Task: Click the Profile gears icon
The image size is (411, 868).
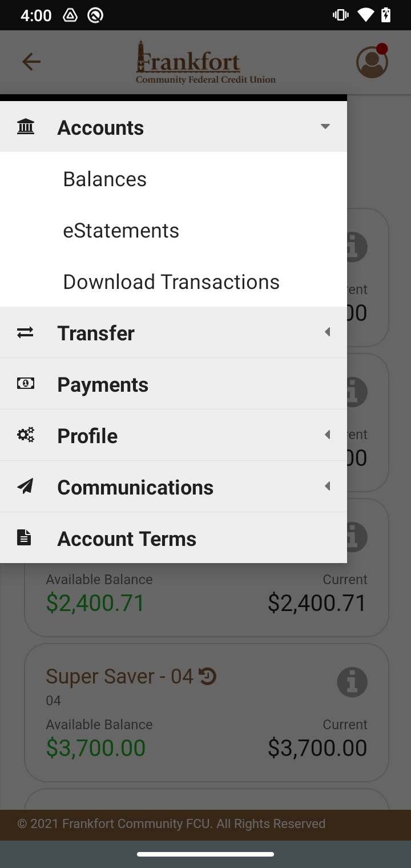Action: tap(25, 435)
